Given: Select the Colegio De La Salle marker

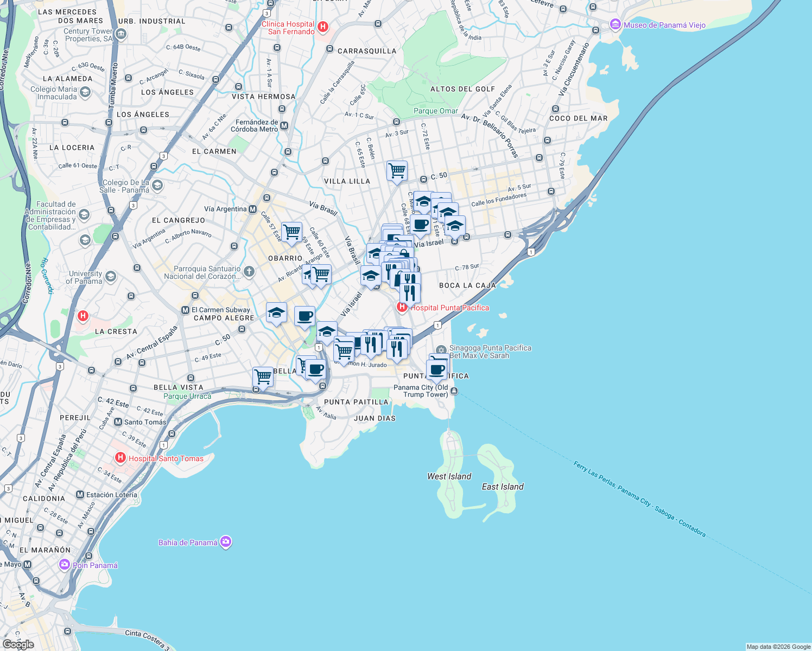Looking at the screenshot, I should (157, 184).
